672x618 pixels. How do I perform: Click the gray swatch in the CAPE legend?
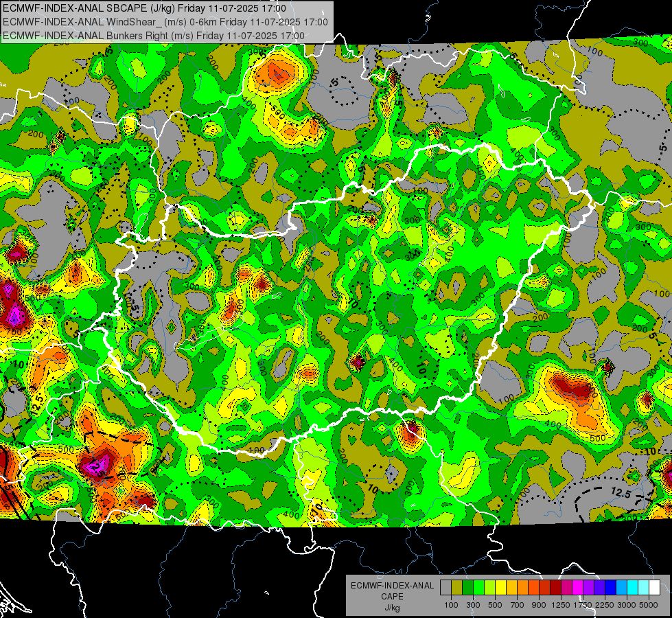tap(445, 587)
